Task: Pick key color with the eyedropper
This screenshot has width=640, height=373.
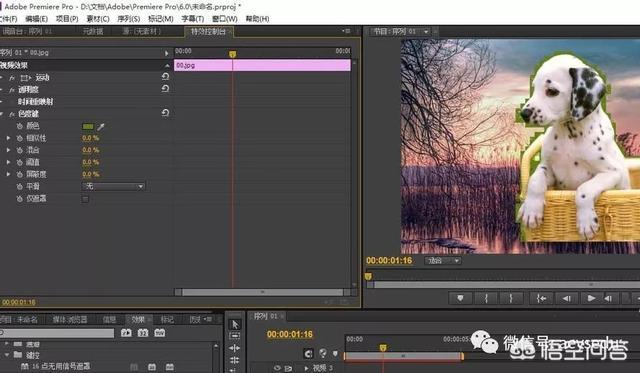Action: pyautogui.click(x=101, y=127)
